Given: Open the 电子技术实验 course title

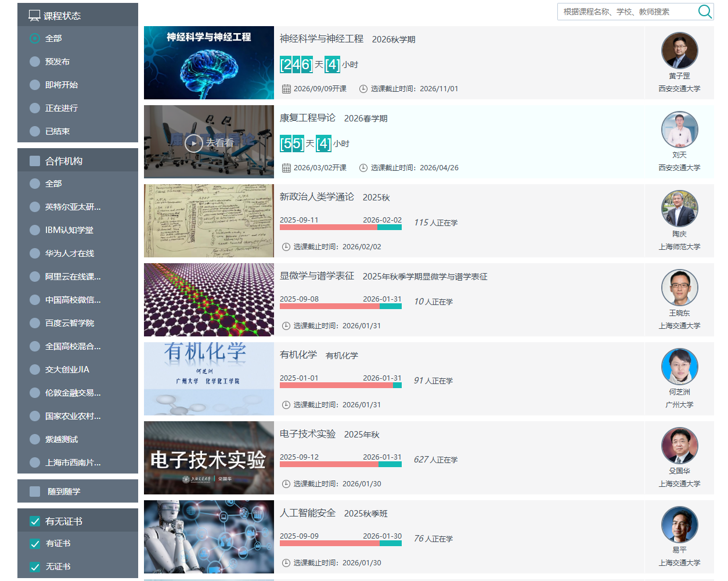Looking at the screenshot, I should coord(308,434).
